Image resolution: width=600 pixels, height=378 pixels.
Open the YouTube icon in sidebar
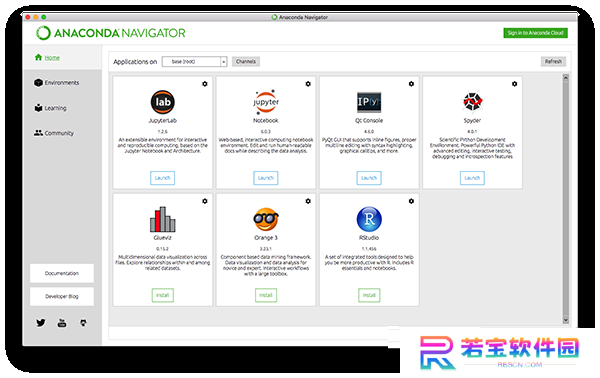(62, 323)
